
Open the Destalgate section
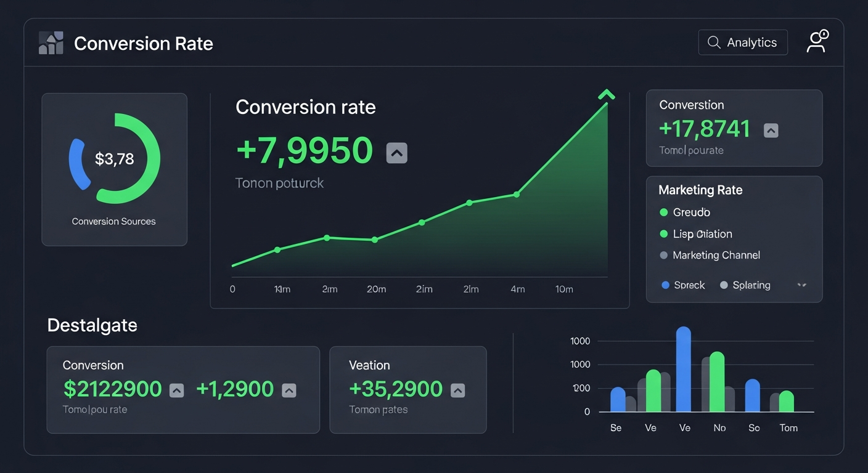pyautogui.click(x=92, y=325)
